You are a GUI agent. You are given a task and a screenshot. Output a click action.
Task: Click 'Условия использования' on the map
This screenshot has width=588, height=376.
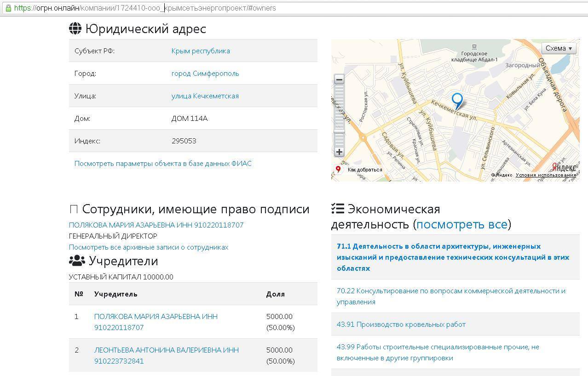[x=546, y=175]
